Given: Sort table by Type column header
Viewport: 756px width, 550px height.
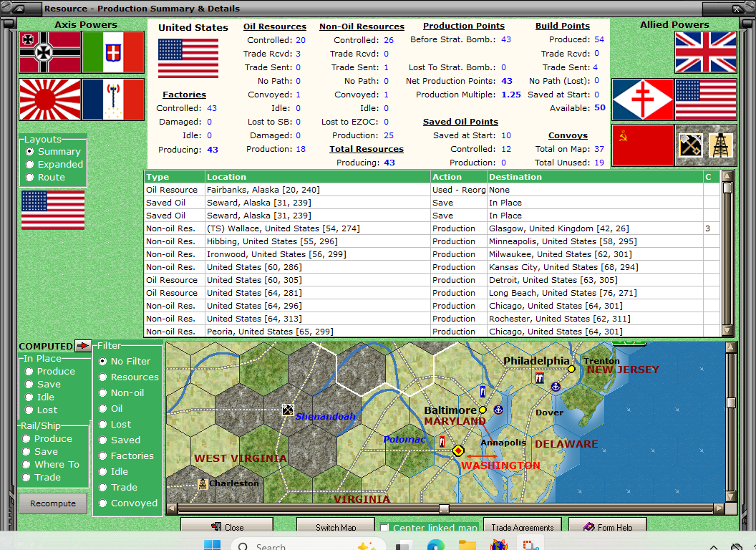Looking at the screenshot, I should tap(175, 177).
